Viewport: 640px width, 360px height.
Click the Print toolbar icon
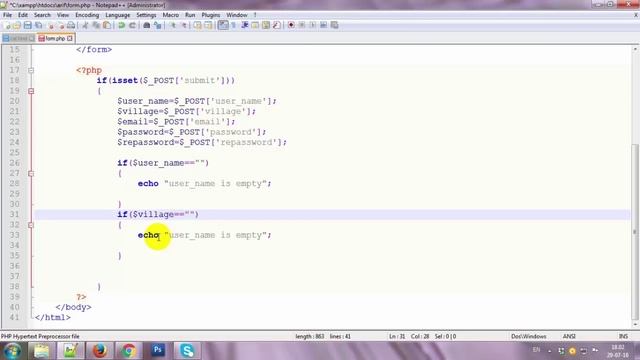(71, 25)
